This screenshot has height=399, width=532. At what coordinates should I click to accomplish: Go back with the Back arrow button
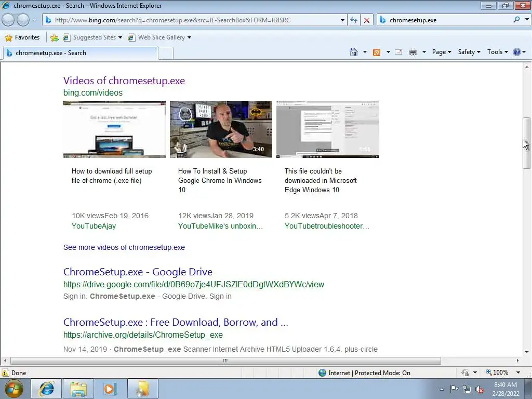pyautogui.click(x=8, y=20)
